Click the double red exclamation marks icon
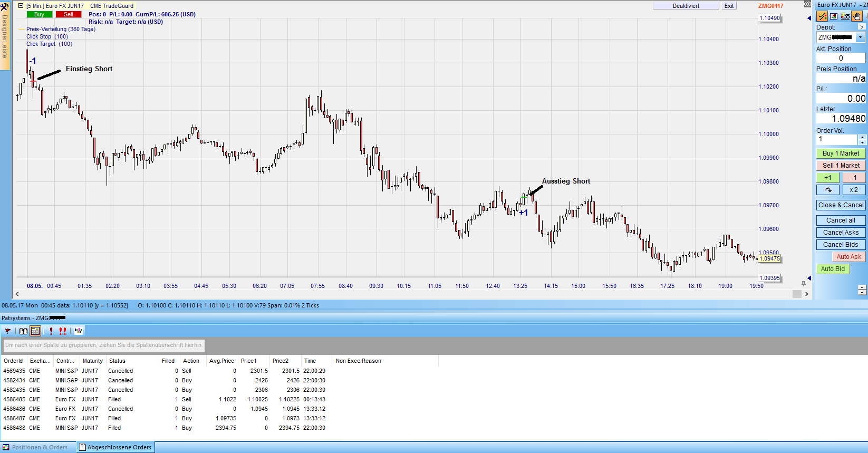Viewport: 868px width, 453px height. coord(63,331)
